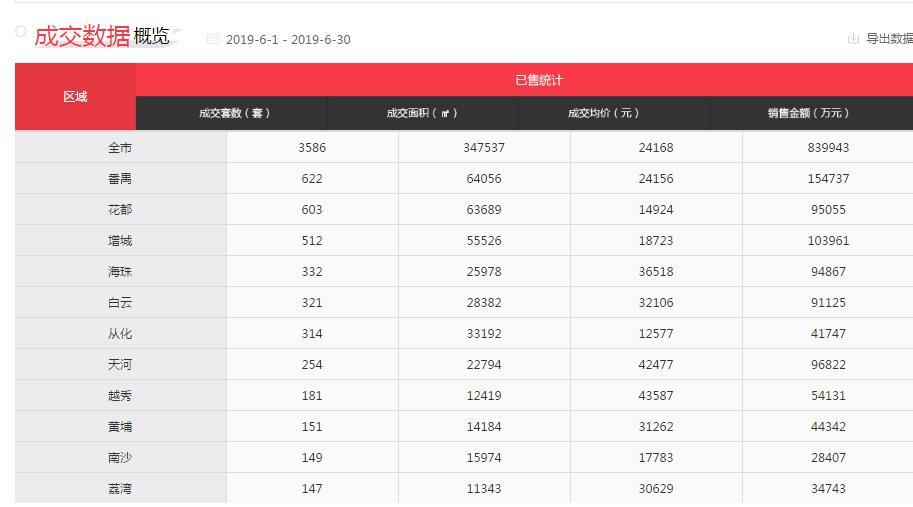The image size is (913, 507).
Task: Click the 全市 sales amount cell 839943
Action: coord(828,148)
